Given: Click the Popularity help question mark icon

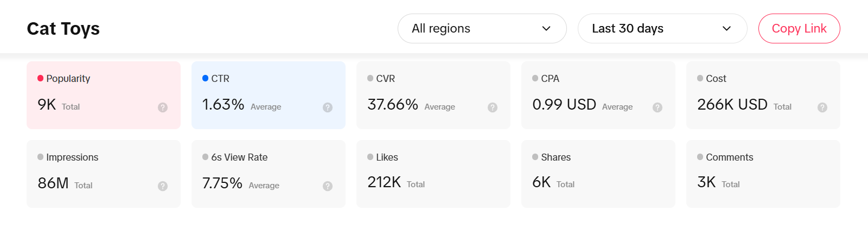Looking at the screenshot, I should tap(163, 107).
